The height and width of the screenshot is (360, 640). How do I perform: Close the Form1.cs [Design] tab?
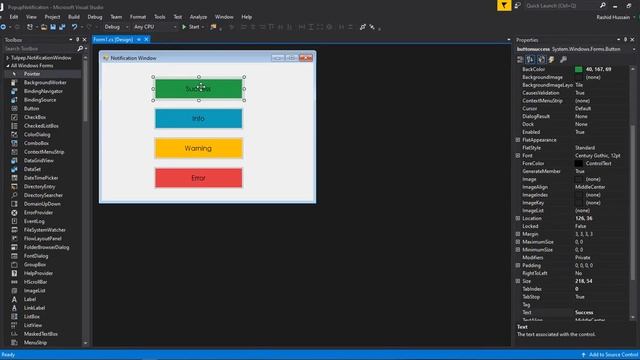146,40
